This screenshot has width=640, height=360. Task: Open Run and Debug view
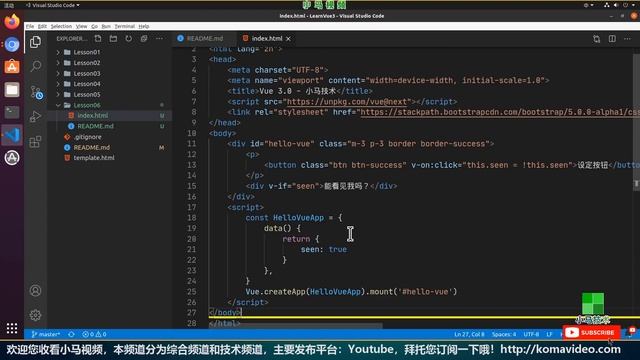[36, 117]
